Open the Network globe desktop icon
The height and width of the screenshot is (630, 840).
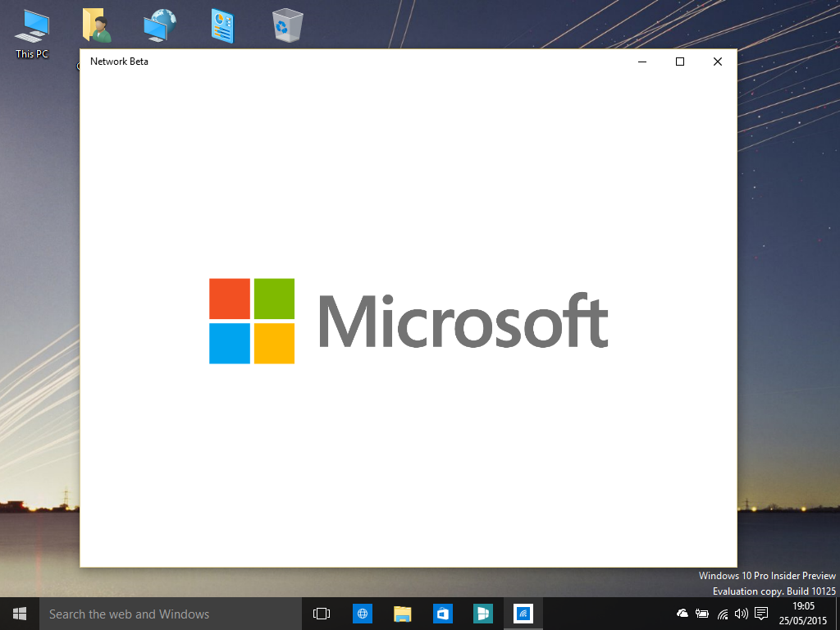click(160, 25)
